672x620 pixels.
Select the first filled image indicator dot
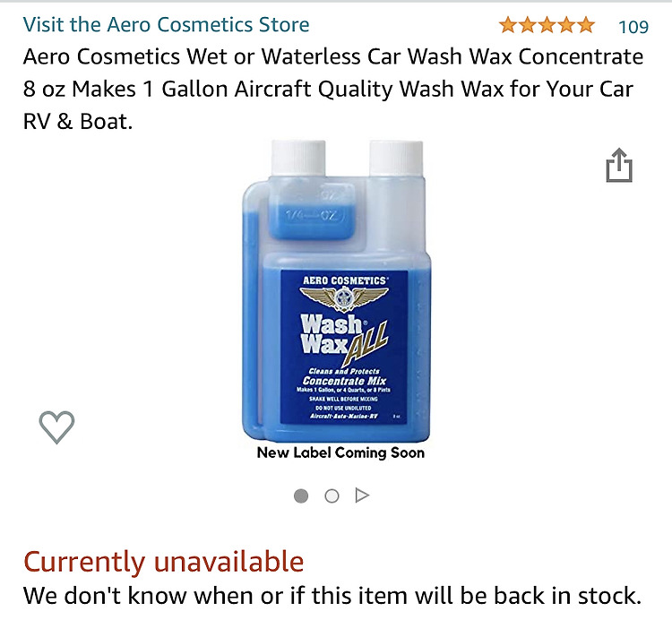click(301, 496)
